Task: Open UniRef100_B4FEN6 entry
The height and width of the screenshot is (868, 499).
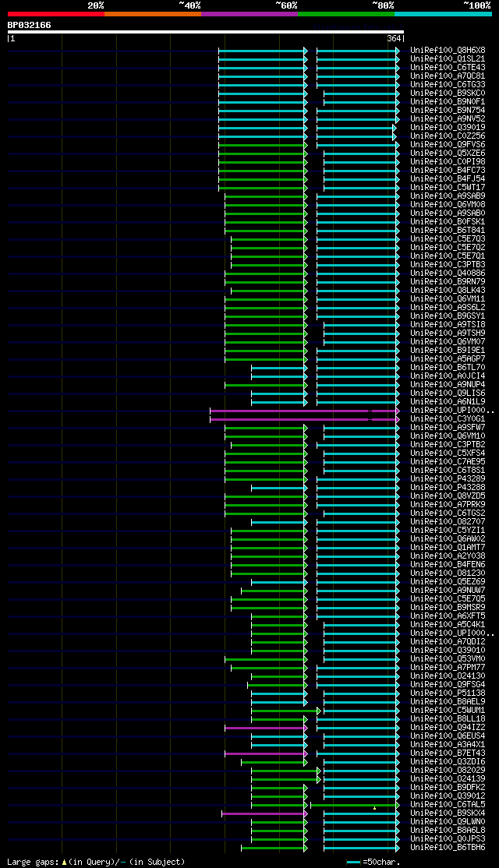Action: 448,565
